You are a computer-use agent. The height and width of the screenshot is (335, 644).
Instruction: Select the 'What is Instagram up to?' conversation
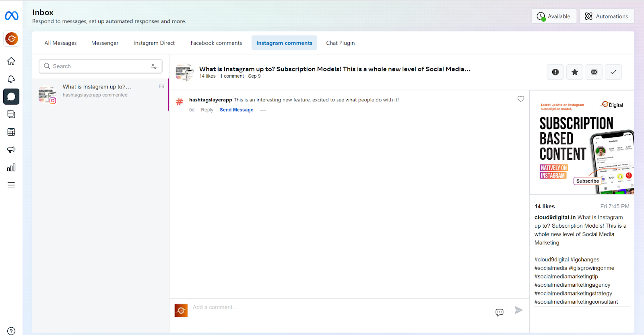click(101, 94)
